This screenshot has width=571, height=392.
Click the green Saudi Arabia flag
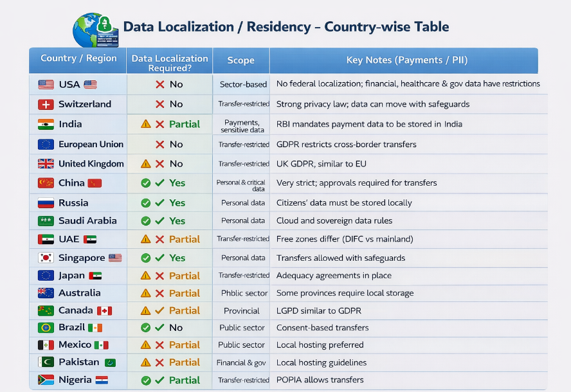pyautogui.click(x=46, y=221)
